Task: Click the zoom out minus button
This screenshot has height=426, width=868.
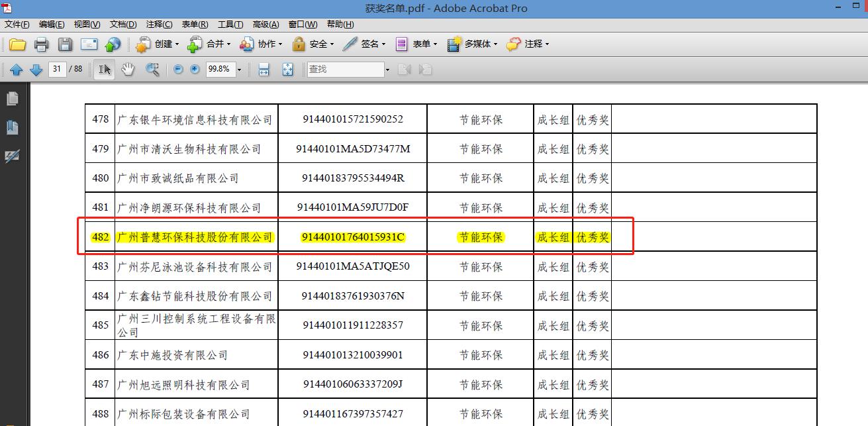Action: click(x=178, y=69)
